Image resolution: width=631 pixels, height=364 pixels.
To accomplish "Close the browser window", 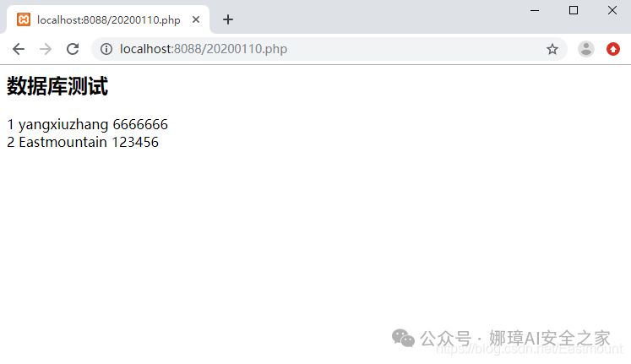I will 612,10.
